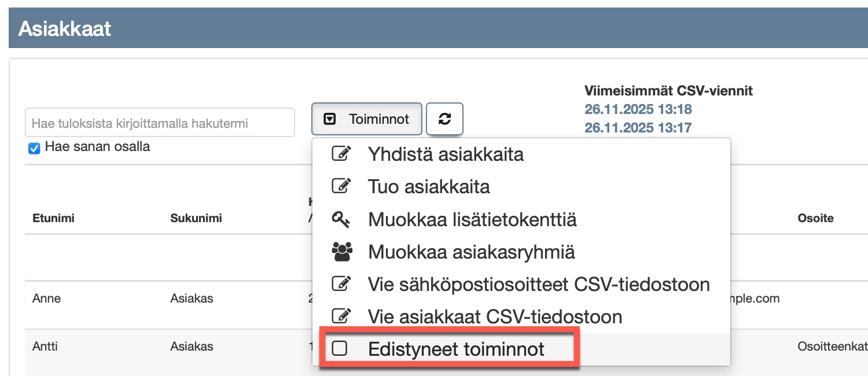
Task: Click the key icon for Muokkaa lisätietokenttiä
Action: point(341,219)
